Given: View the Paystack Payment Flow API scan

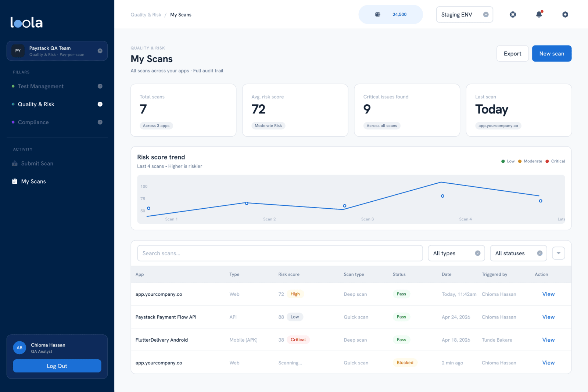Looking at the screenshot, I should coord(548,317).
